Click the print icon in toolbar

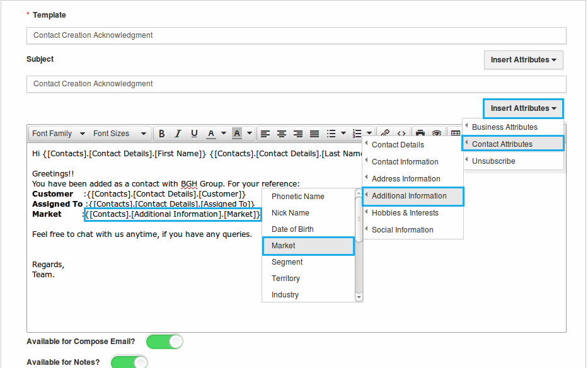point(420,134)
